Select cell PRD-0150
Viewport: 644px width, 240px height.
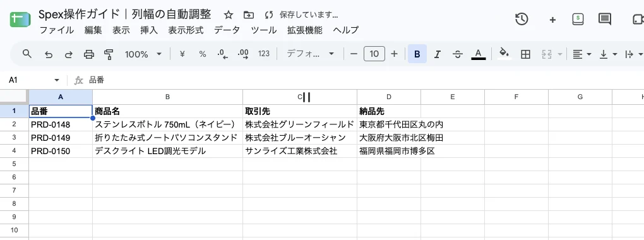61,151
